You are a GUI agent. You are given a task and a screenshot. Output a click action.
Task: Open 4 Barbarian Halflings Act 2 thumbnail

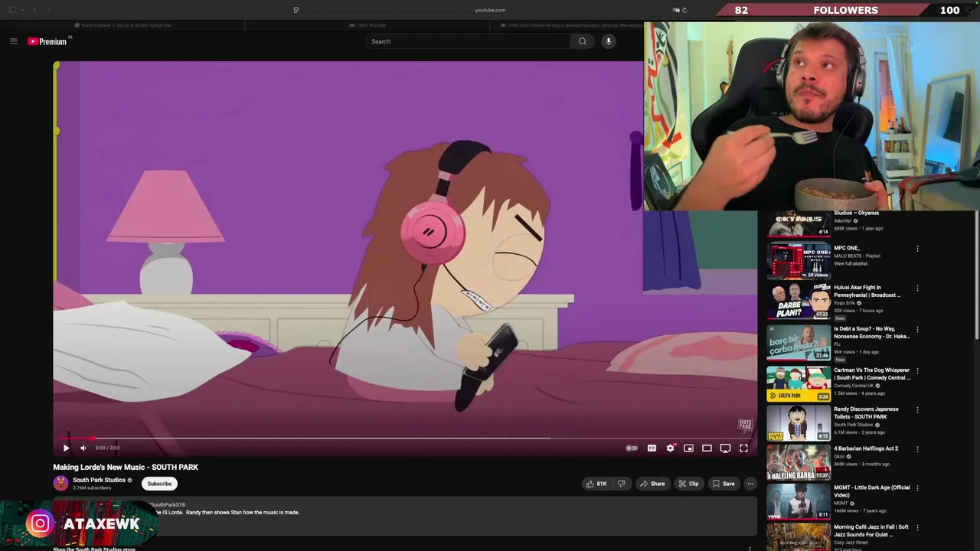[799, 462]
